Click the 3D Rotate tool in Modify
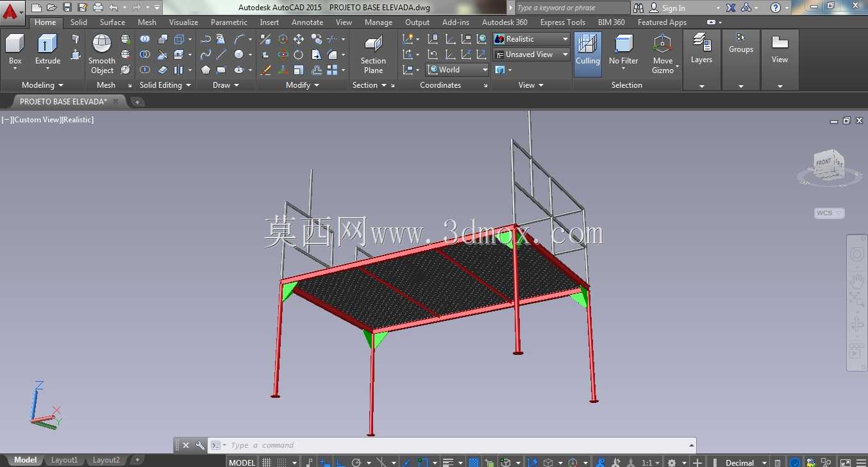Screen dimensions: 868x467 [283, 54]
